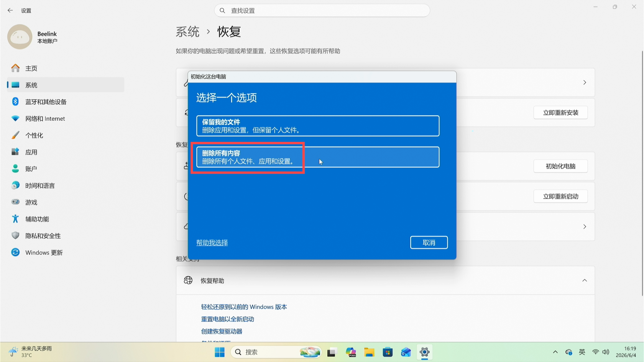Open Windows Update (Windows 更新)
The image size is (644, 362).
pyautogui.click(x=65, y=253)
